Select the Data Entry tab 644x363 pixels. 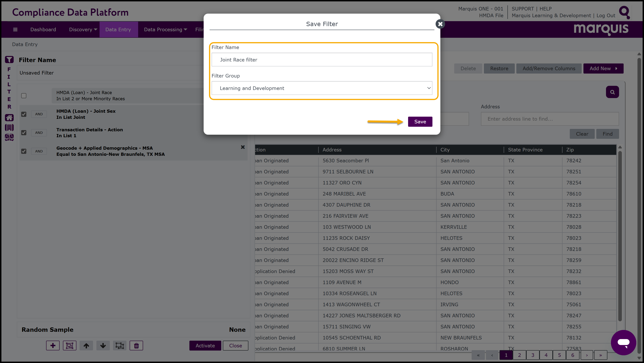coord(118,29)
